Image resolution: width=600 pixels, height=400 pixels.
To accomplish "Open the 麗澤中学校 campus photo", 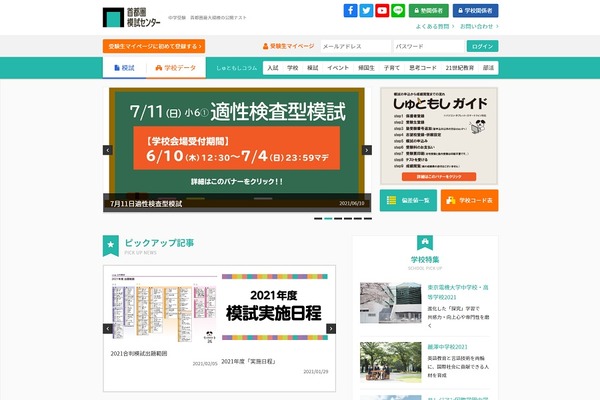I will [x=390, y=362].
